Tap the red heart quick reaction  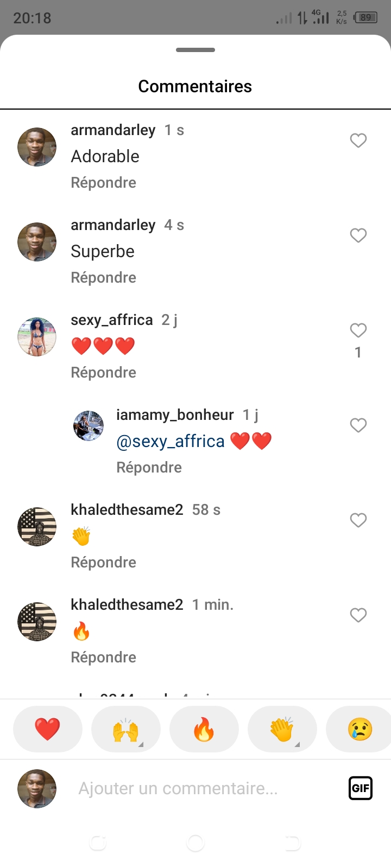pos(47,729)
